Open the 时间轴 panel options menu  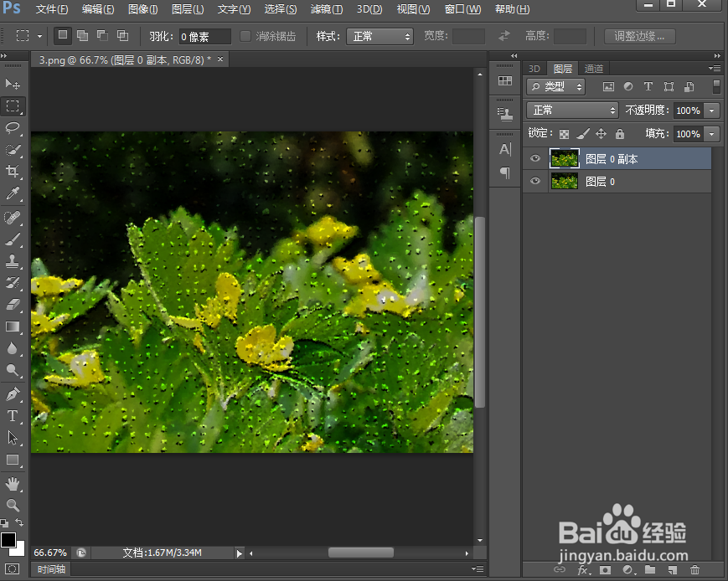478,569
